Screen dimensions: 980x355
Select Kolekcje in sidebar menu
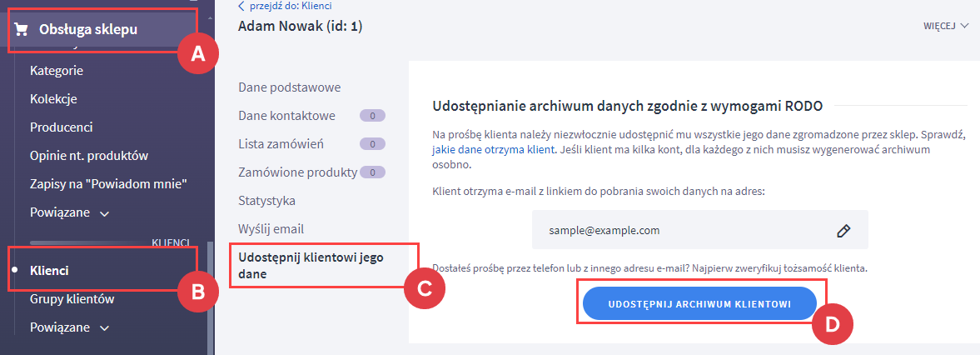click(53, 99)
